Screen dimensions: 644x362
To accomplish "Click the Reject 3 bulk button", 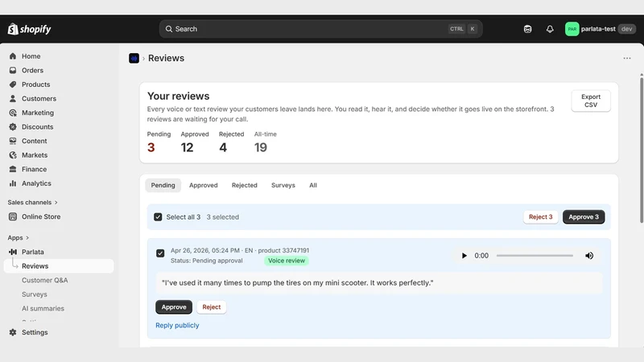I will (540, 216).
